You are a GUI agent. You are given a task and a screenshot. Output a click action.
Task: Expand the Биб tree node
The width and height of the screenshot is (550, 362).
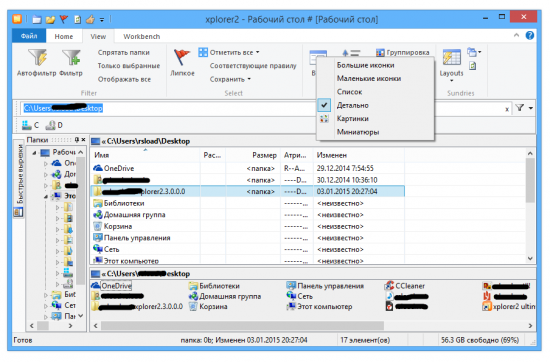click(46, 295)
